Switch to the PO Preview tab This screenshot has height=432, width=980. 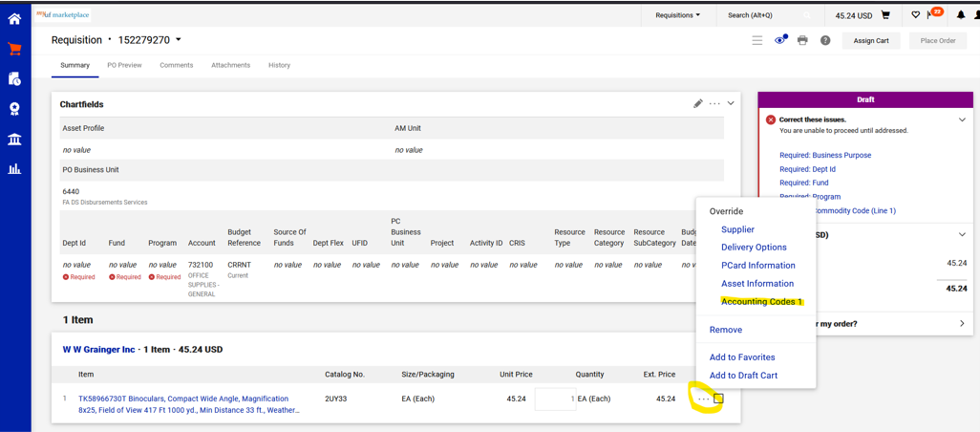point(124,65)
